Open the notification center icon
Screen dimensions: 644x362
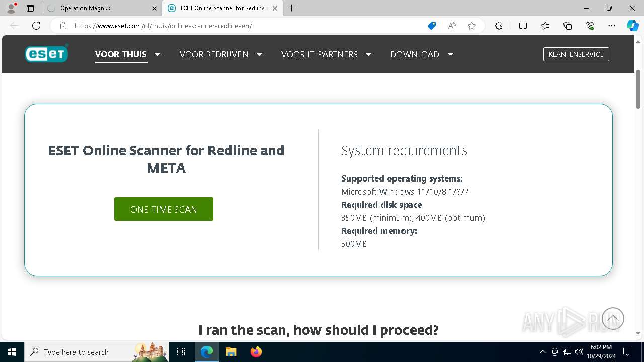click(627, 352)
